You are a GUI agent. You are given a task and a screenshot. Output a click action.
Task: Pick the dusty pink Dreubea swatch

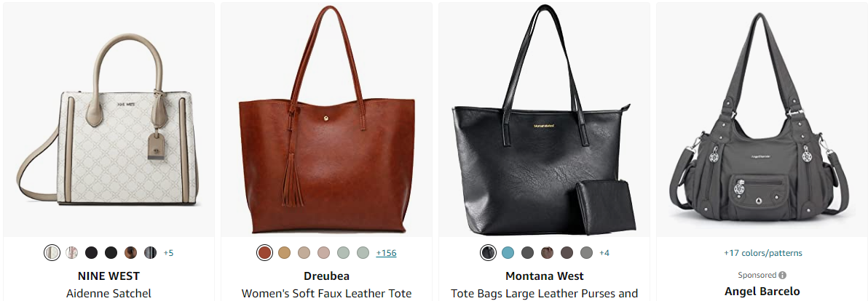pos(324,253)
